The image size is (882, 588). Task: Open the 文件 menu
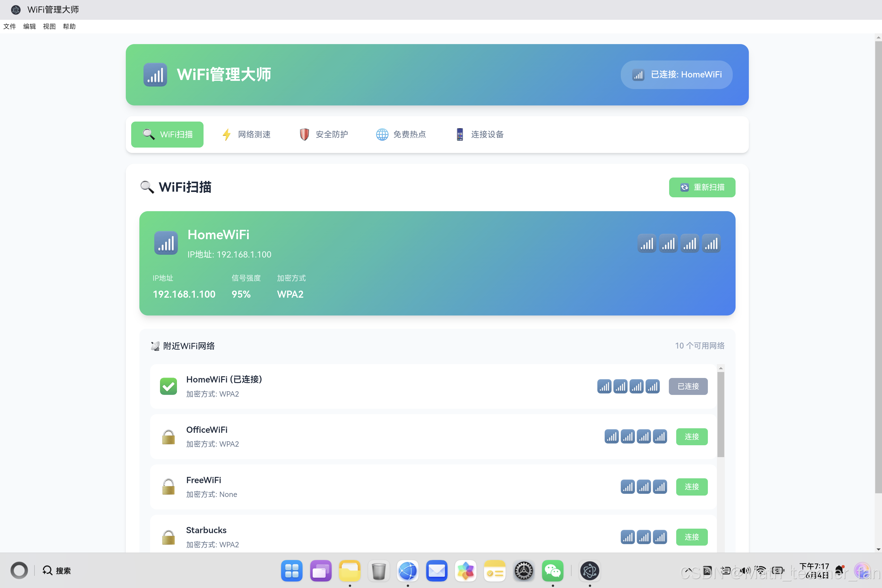(10, 26)
